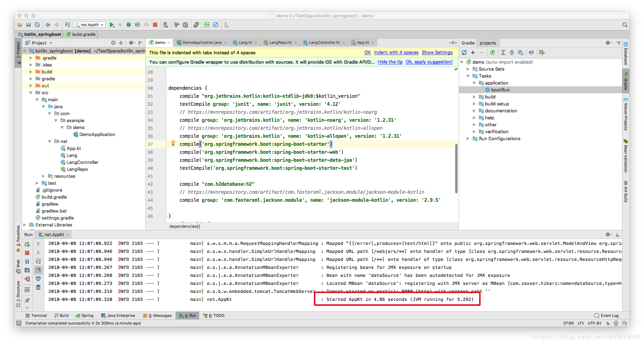Click 'Ok, apply suggestion!' link
The height and width of the screenshot is (344, 644).
pyautogui.click(x=429, y=62)
